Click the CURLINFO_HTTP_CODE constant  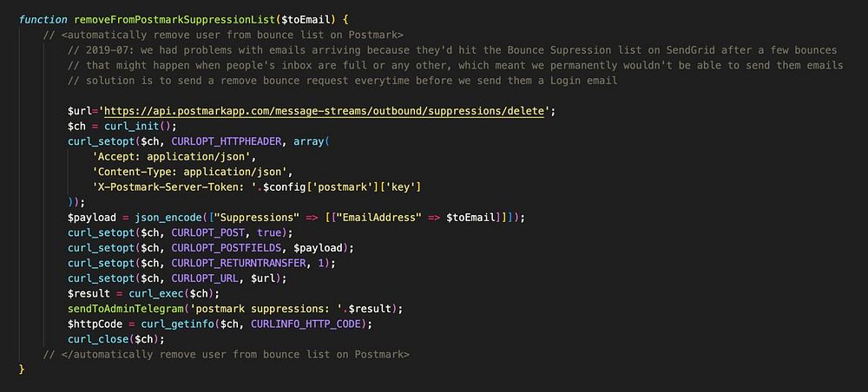[306, 324]
